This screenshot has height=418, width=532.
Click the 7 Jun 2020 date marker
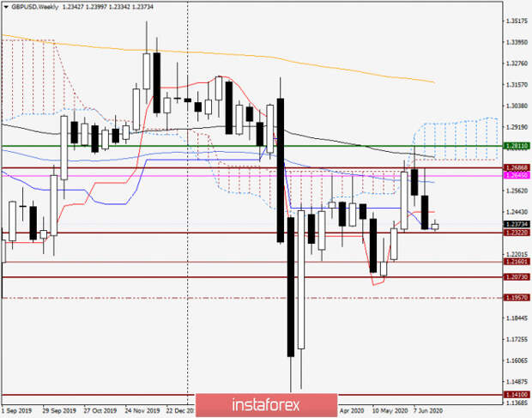coord(428,411)
